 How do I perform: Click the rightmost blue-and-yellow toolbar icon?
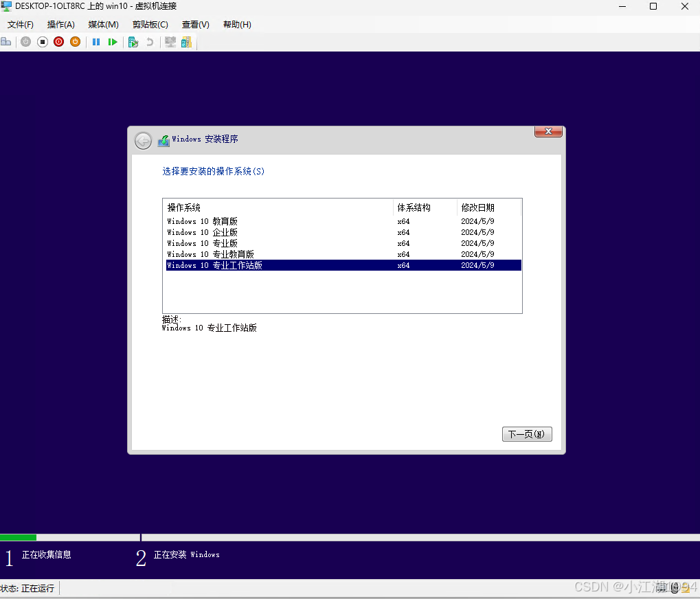point(187,42)
